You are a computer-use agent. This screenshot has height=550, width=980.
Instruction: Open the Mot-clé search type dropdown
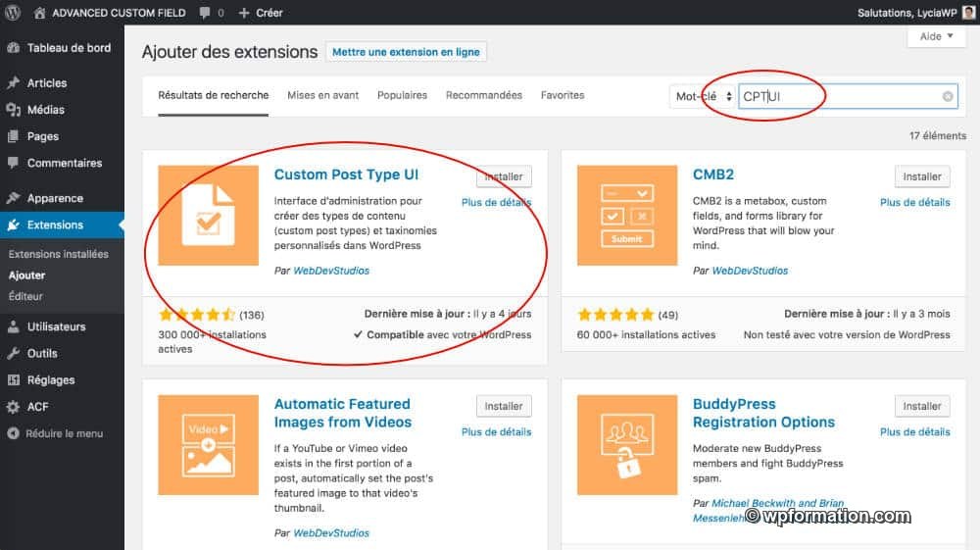pyautogui.click(x=703, y=96)
